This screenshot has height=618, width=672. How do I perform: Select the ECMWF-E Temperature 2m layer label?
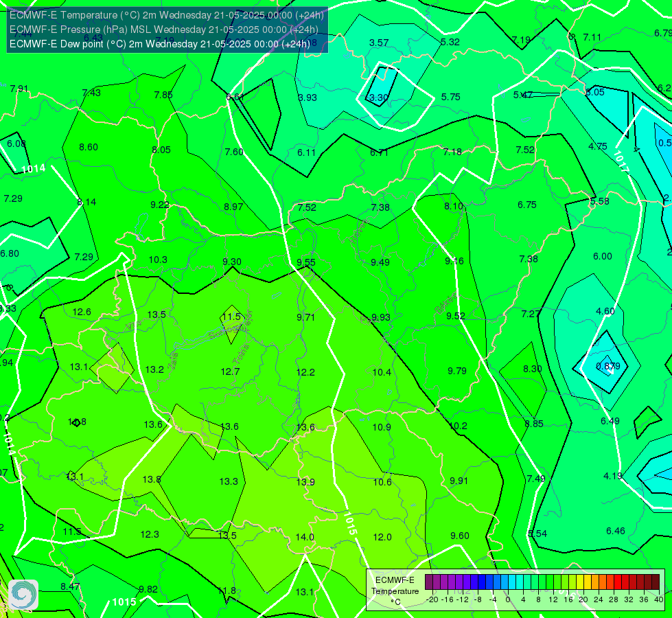tap(166, 15)
